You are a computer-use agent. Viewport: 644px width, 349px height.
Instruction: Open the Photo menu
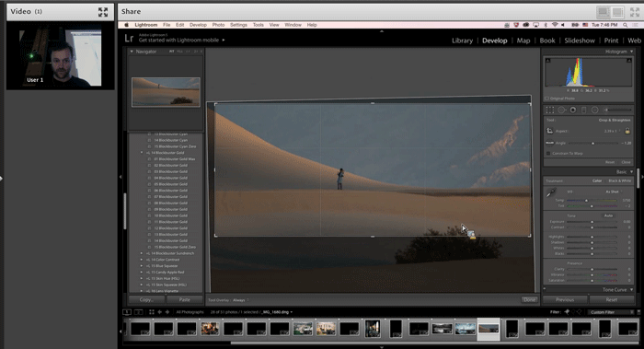pyautogui.click(x=218, y=25)
